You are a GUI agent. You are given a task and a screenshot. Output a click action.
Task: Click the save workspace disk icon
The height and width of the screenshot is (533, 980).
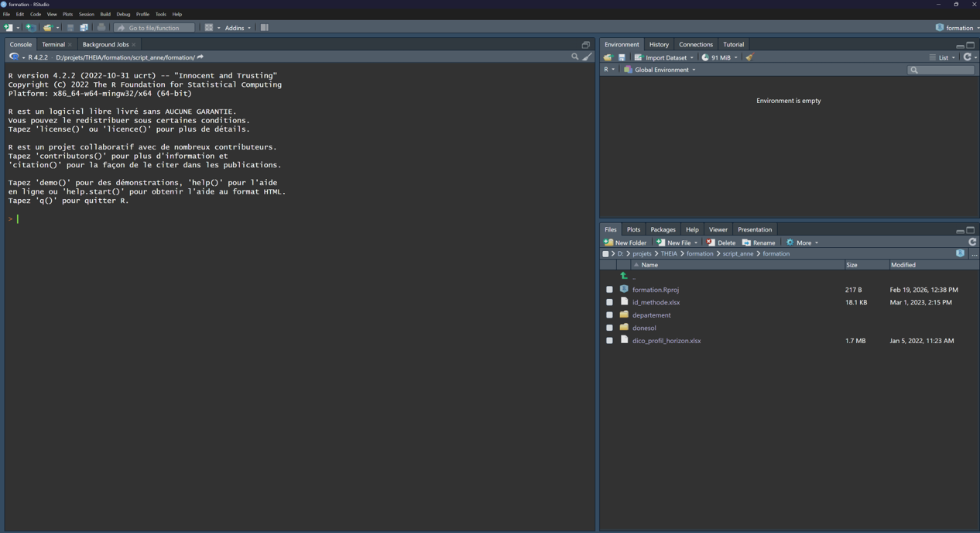[x=621, y=57]
